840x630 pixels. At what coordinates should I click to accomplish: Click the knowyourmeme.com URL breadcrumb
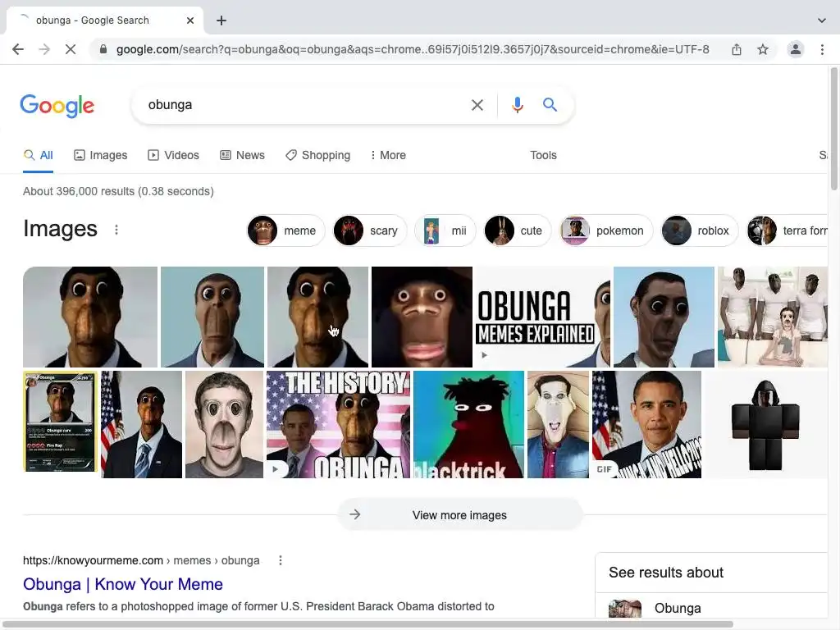141,560
